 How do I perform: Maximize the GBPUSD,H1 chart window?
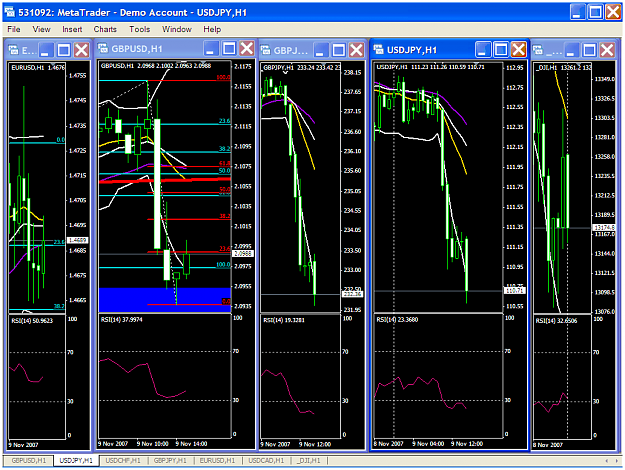[x=229, y=49]
